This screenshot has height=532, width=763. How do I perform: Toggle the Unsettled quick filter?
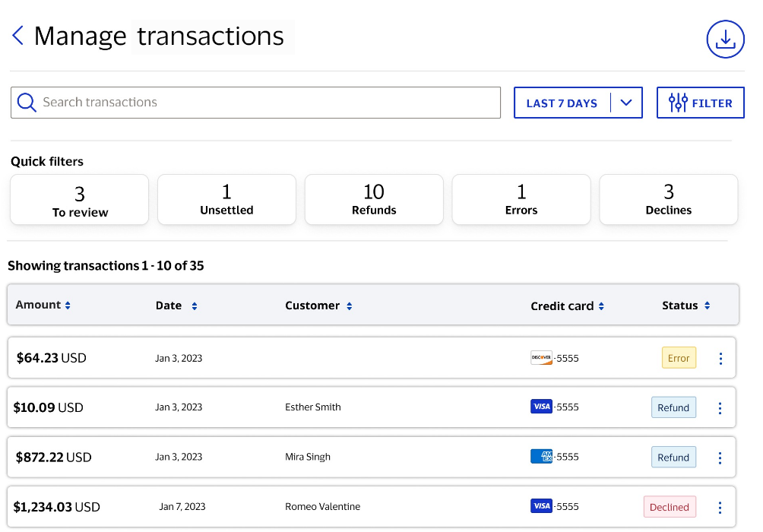tap(226, 200)
